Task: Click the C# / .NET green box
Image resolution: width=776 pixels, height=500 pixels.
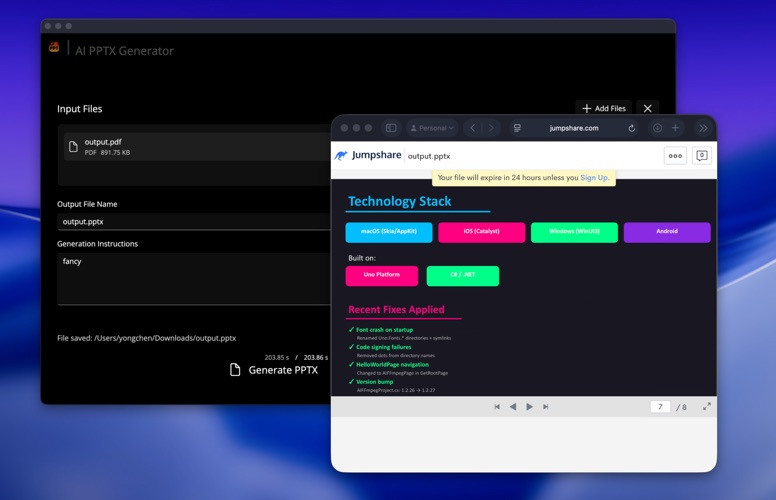Action: click(463, 276)
